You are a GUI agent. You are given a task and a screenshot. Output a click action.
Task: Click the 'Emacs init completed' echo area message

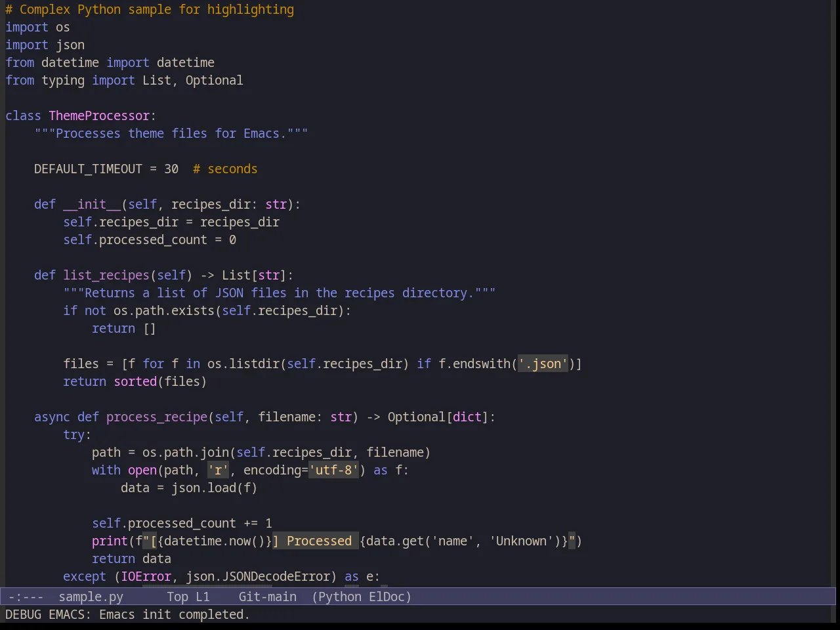point(127,614)
